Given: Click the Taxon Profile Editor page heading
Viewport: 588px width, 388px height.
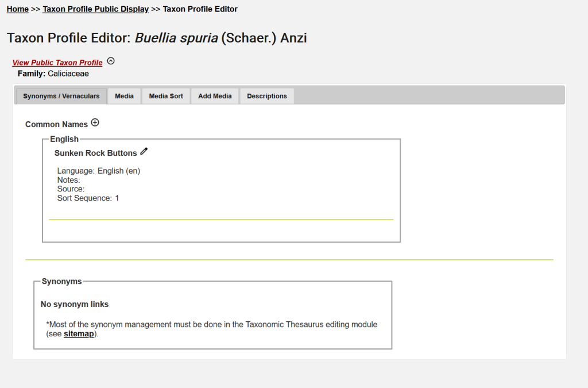Looking at the screenshot, I should pos(157,39).
